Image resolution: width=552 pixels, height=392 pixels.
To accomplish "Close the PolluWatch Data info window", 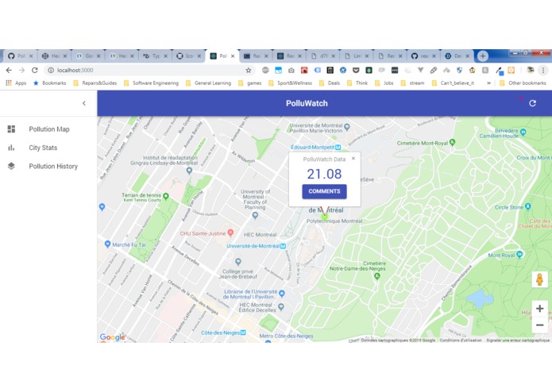I will [x=353, y=159].
